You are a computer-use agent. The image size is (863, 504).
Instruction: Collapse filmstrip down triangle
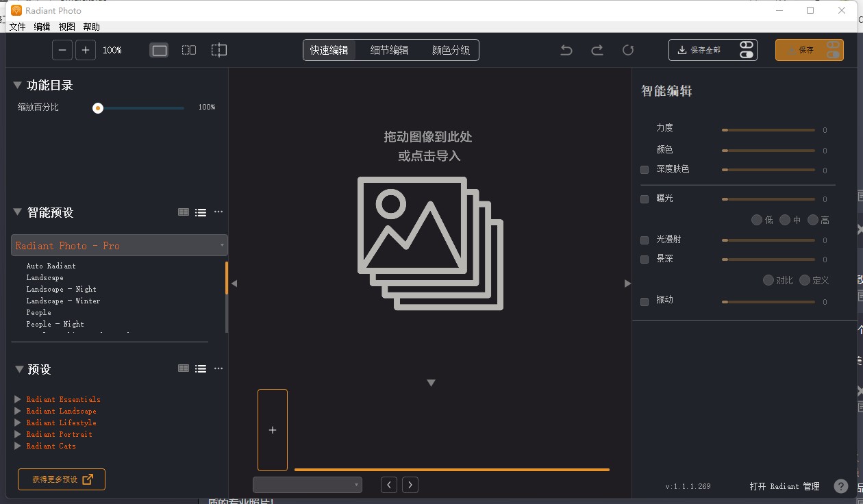click(431, 383)
